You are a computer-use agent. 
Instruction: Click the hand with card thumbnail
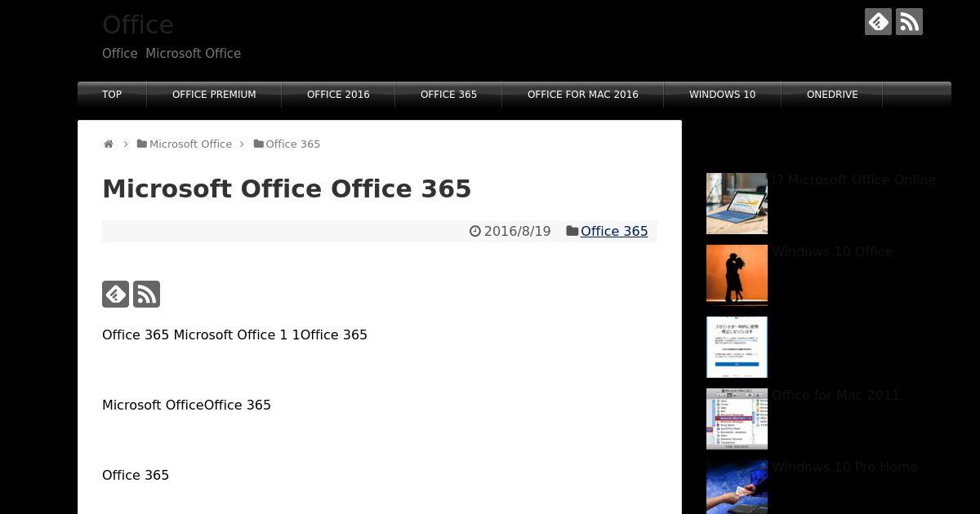[x=737, y=487]
